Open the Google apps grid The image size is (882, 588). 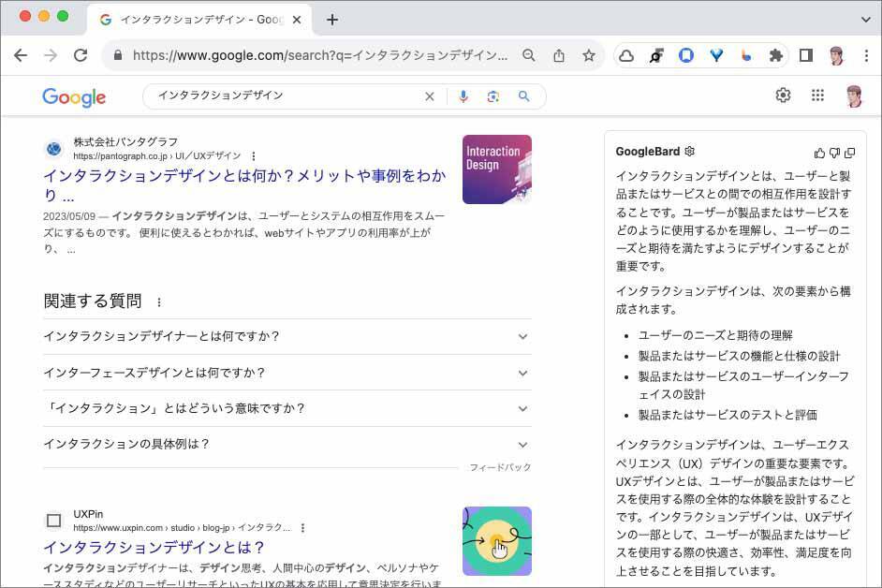[x=818, y=96]
